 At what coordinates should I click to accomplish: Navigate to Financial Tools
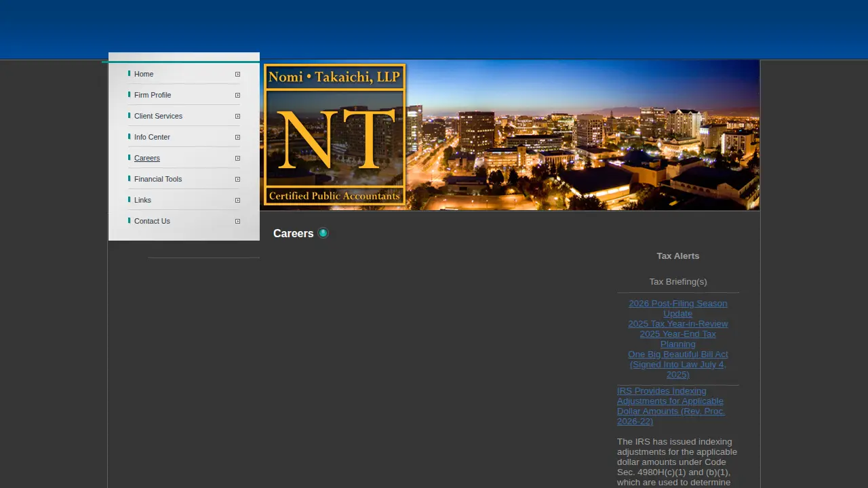(158, 179)
